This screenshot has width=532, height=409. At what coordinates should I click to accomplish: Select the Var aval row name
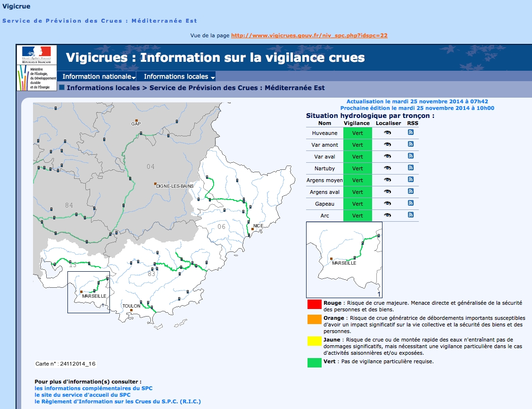[x=324, y=157]
